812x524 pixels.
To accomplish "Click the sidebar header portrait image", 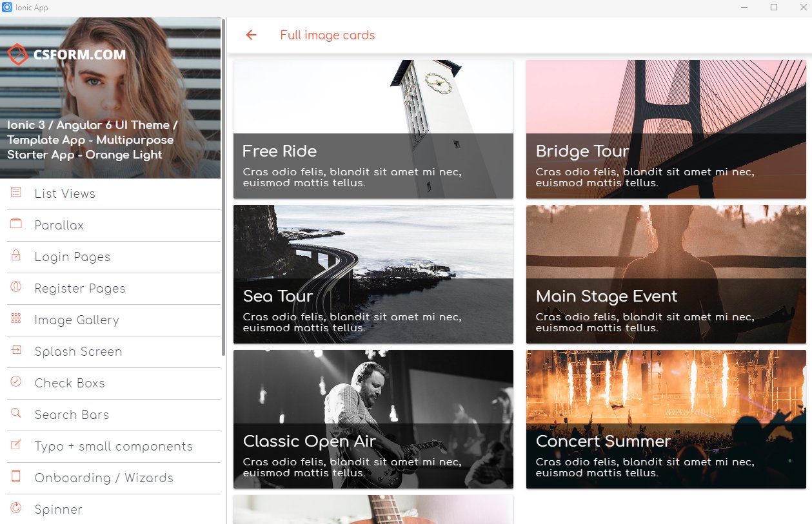I will (x=110, y=97).
